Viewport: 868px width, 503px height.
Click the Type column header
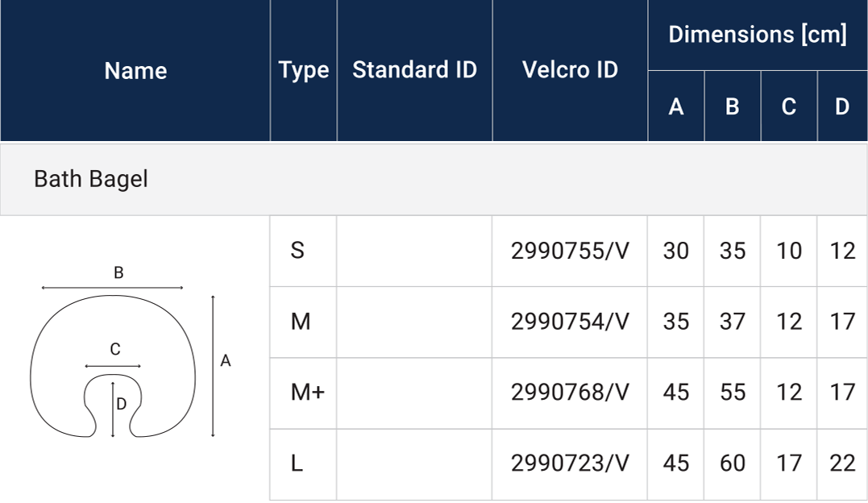(x=304, y=71)
